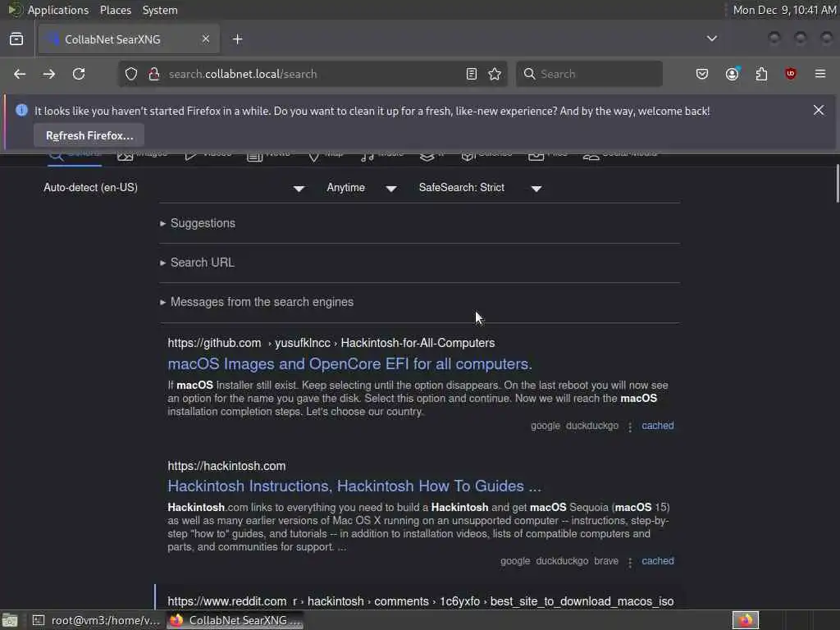Close the CollabNet SearXNG tab
Screen dimensions: 840x630
(206, 39)
